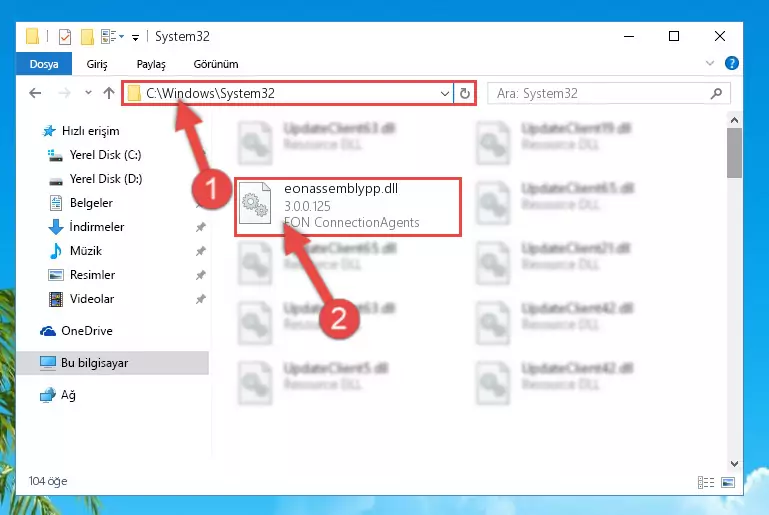Refresh the System32 folder view

[x=464, y=93]
